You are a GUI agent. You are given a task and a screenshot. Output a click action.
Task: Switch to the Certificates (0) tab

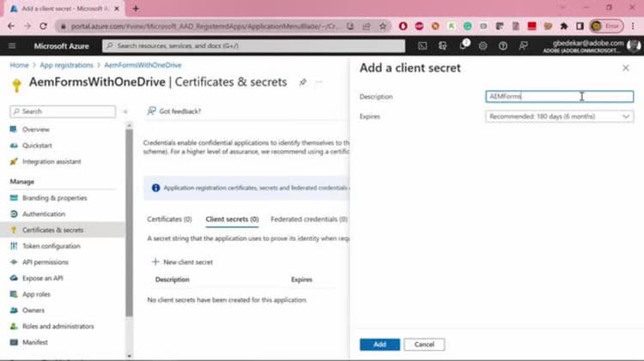tap(169, 220)
